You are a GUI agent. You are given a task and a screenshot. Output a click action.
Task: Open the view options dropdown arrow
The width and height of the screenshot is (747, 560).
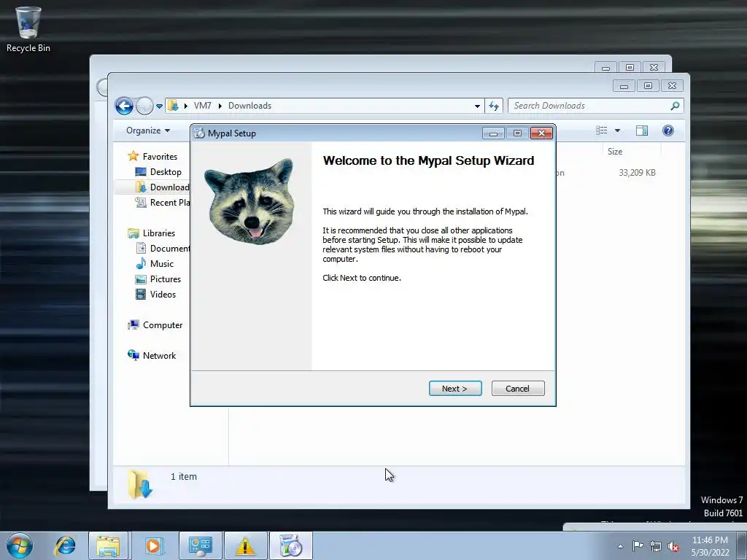pyautogui.click(x=617, y=131)
